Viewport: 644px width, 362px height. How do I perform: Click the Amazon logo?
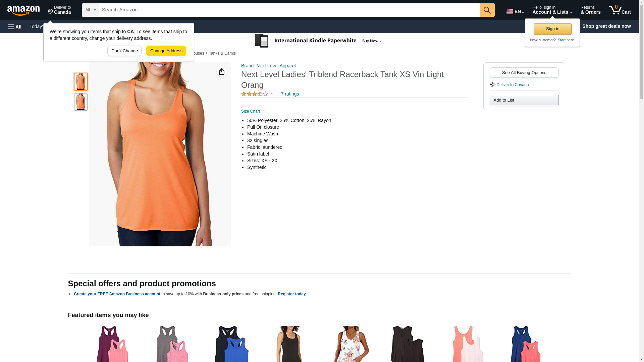[23, 11]
